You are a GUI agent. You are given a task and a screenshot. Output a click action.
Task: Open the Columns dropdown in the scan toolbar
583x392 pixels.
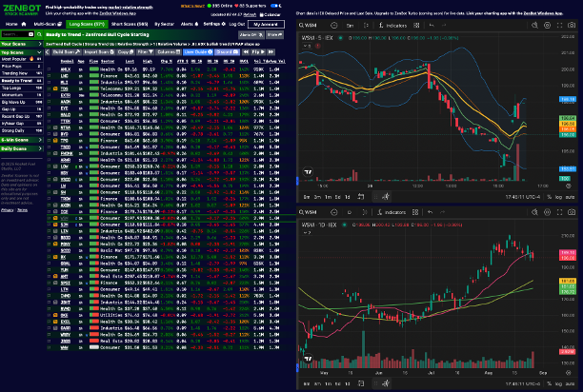click(169, 52)
